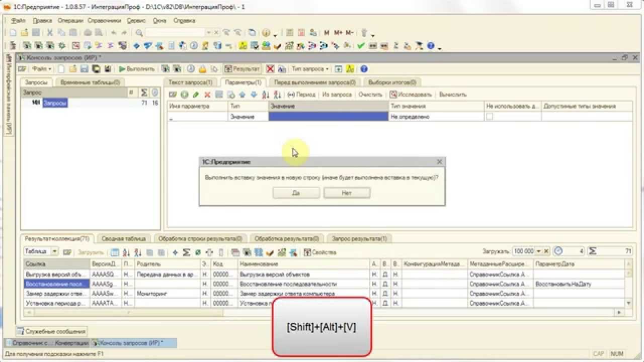Click the clock icon in the console toolbar
Screen dimensions: 644x362
[191, 69]
